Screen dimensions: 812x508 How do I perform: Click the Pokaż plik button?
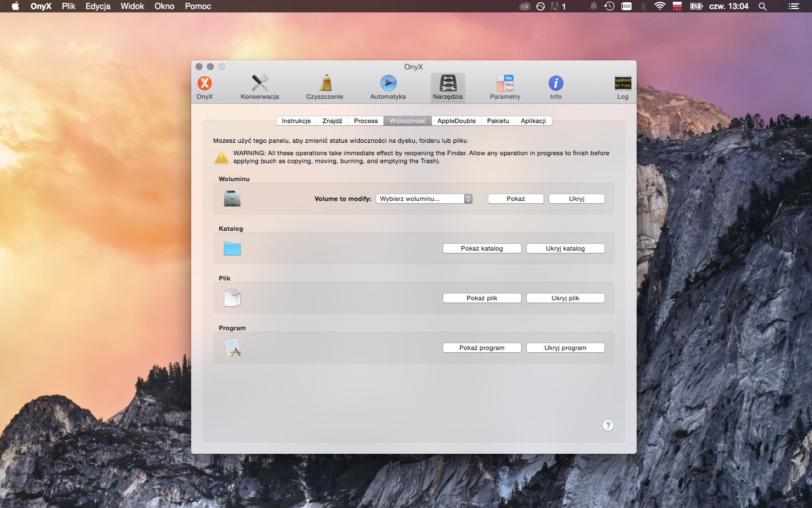482,298
